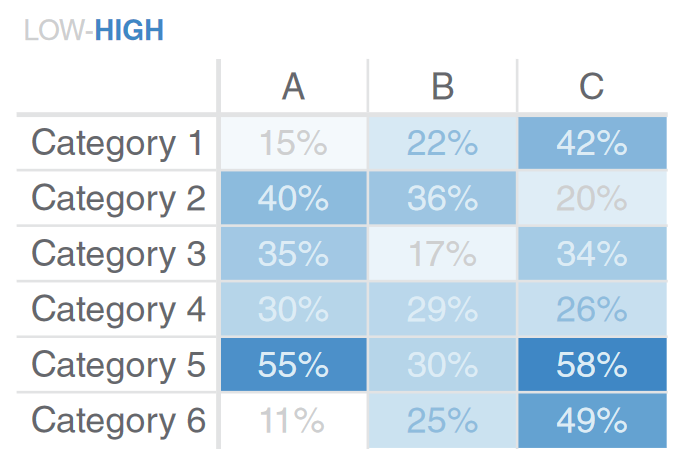Select the 17% cell in column B
Screen dimensions: 698x472
point(442,254)
